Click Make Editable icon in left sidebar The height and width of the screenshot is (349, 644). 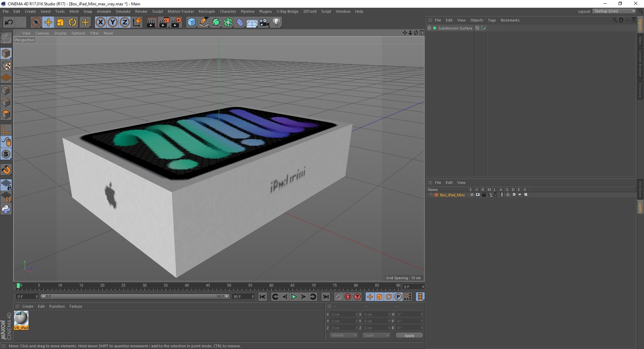click(6, 38)
